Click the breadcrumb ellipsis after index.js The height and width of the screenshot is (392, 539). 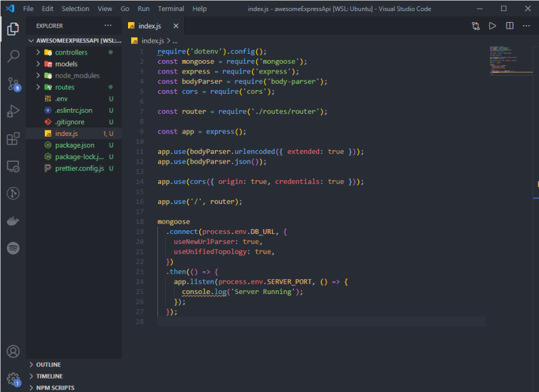point(175,41)
